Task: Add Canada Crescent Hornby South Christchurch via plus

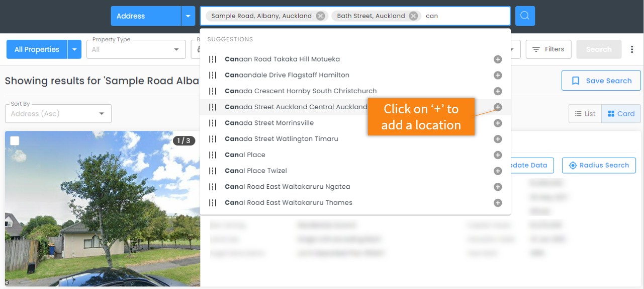Action: tap(498, 91)
